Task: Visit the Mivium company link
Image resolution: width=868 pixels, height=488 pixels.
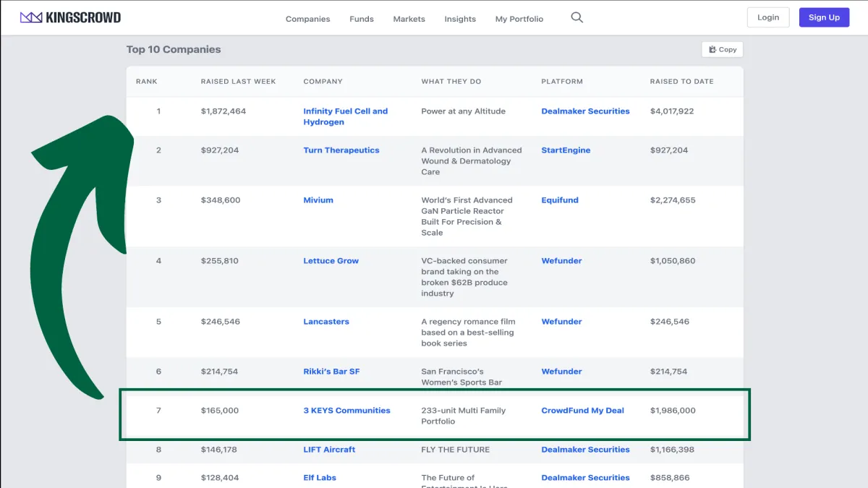Action: click(318, 200)
